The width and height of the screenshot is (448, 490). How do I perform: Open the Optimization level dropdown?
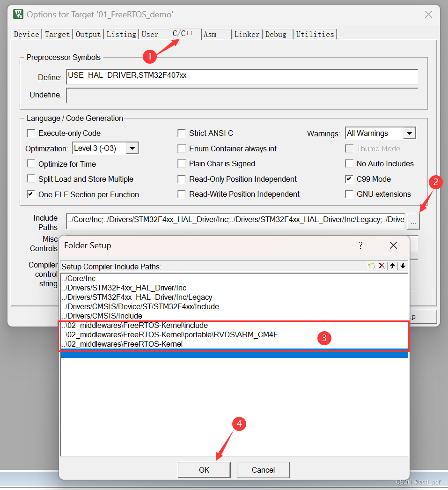pyautogui.click(x=132, y=148)
